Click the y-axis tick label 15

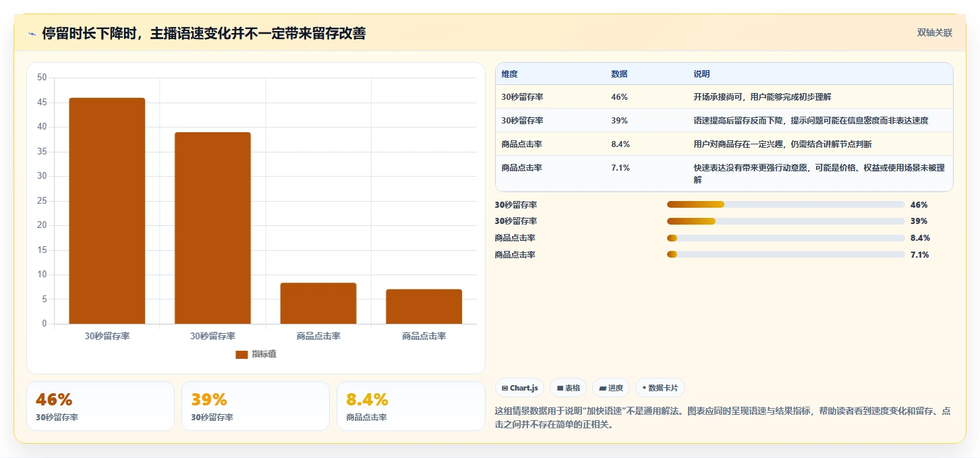(42, 250)
